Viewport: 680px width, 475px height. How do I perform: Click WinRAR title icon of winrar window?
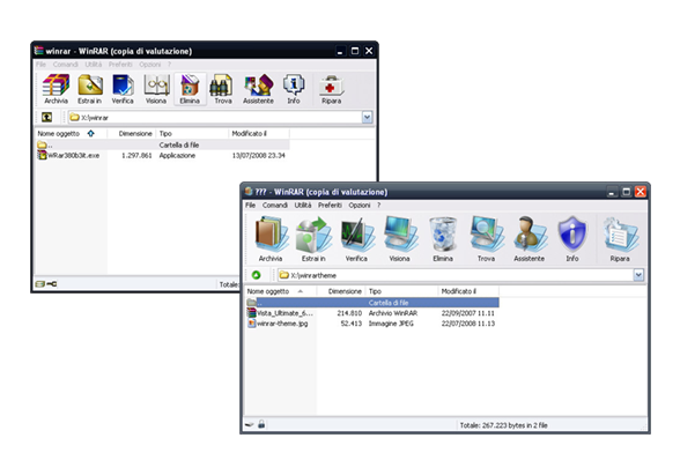[39, 51]
